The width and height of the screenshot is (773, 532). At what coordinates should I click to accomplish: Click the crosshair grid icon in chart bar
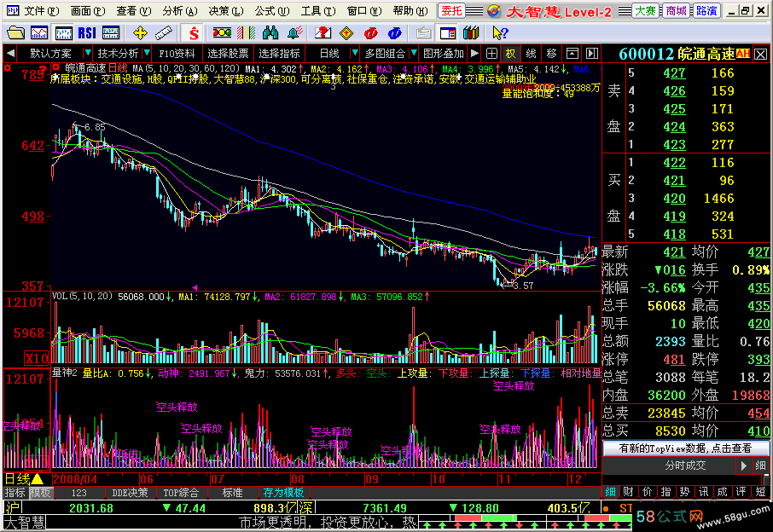pos(491,53)
